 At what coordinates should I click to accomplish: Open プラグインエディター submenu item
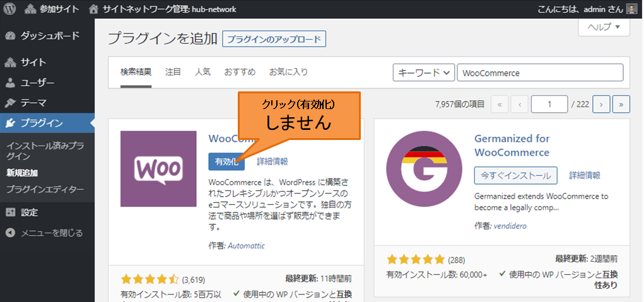45,190
